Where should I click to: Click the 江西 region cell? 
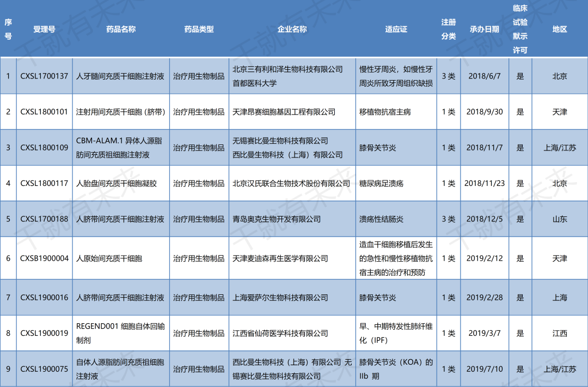coord(559,333)
